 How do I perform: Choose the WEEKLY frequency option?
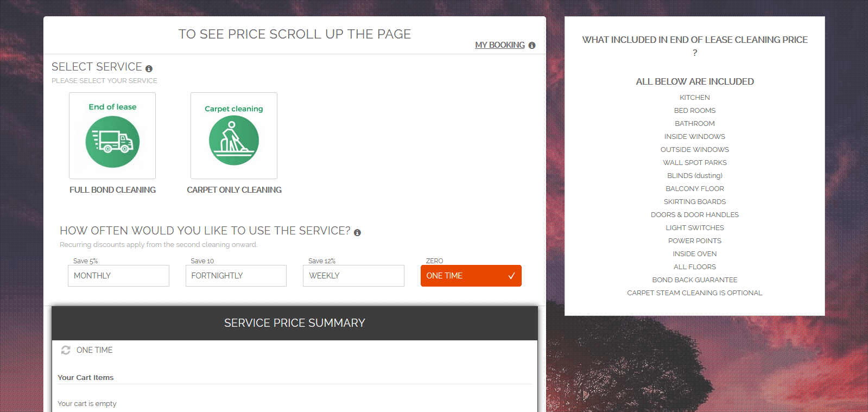tap(353, 276)
